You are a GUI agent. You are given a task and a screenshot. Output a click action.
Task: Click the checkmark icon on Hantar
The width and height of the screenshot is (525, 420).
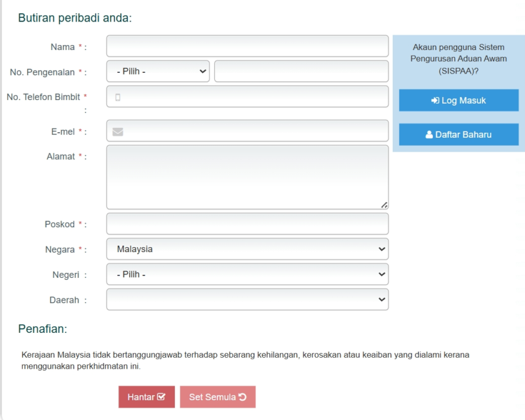pos(162,397)
